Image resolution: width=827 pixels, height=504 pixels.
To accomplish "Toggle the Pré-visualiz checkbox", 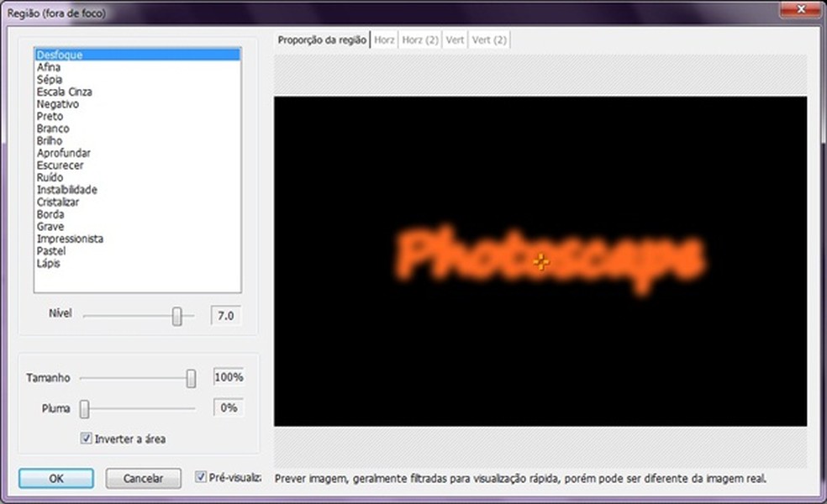I will (200, 477).
